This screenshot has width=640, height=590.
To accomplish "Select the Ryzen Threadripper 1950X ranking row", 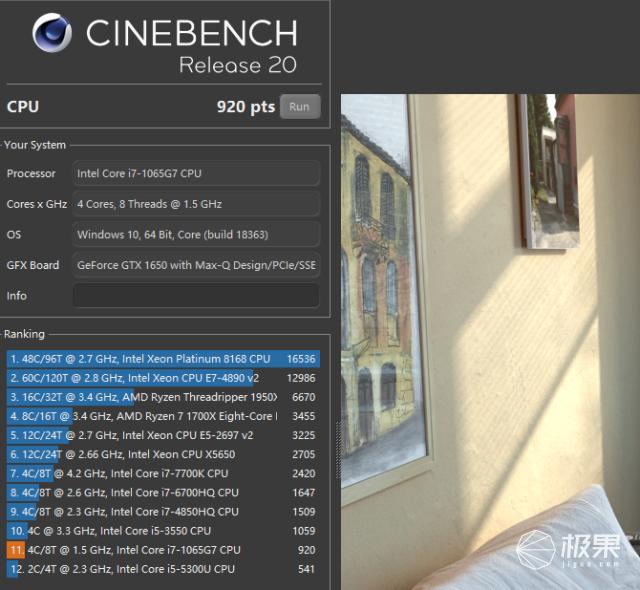I will coord(163,397).
